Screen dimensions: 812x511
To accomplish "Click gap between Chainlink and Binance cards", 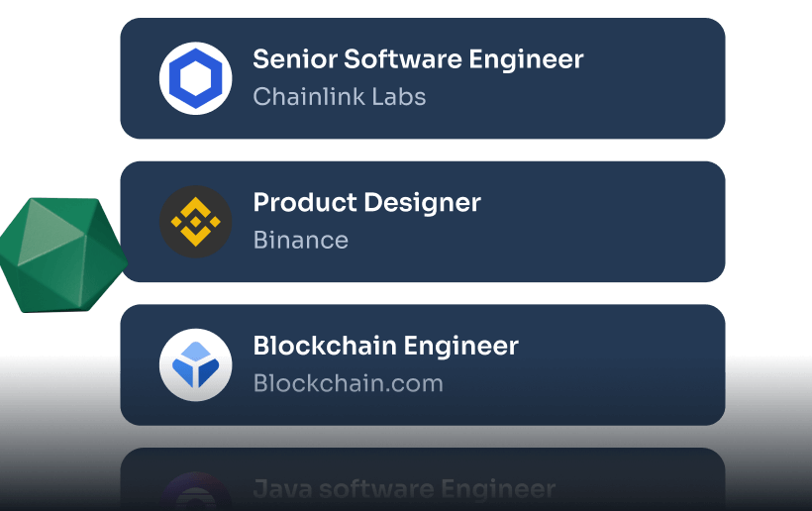I will click(423, 150).
